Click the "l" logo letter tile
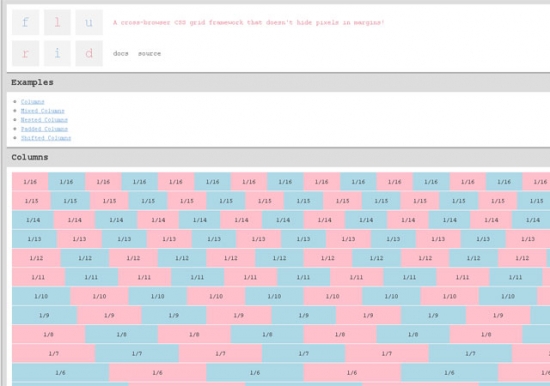This screenshot has width=550, height=386. point(57,22)
